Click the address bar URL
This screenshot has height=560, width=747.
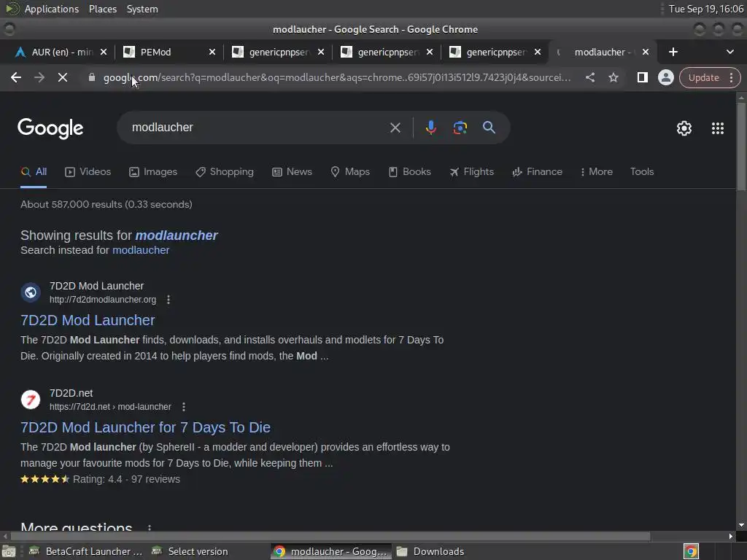tap(337, 77)
